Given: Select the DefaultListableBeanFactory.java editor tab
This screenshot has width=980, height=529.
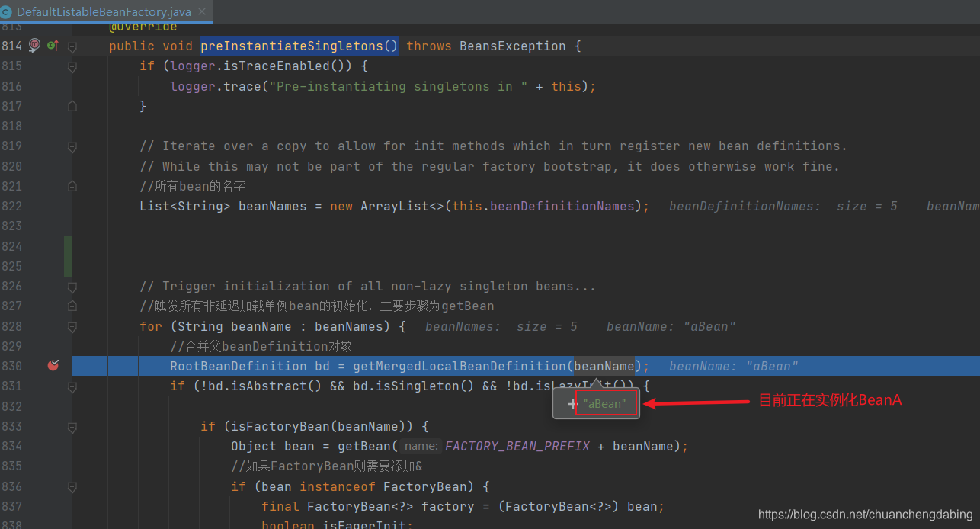Looking at the screenshot, I should 107,11.
